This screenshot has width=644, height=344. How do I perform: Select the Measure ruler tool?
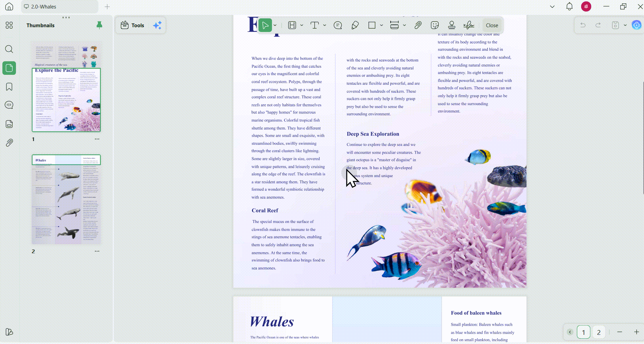[x=394, y=25]
